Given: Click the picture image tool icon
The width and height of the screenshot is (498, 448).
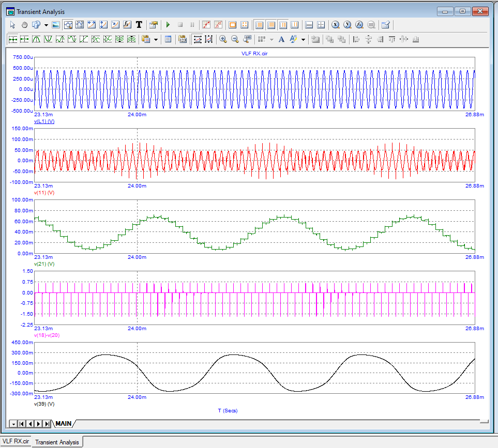Looking at the screenshot, I should click(x=56, y=25).
